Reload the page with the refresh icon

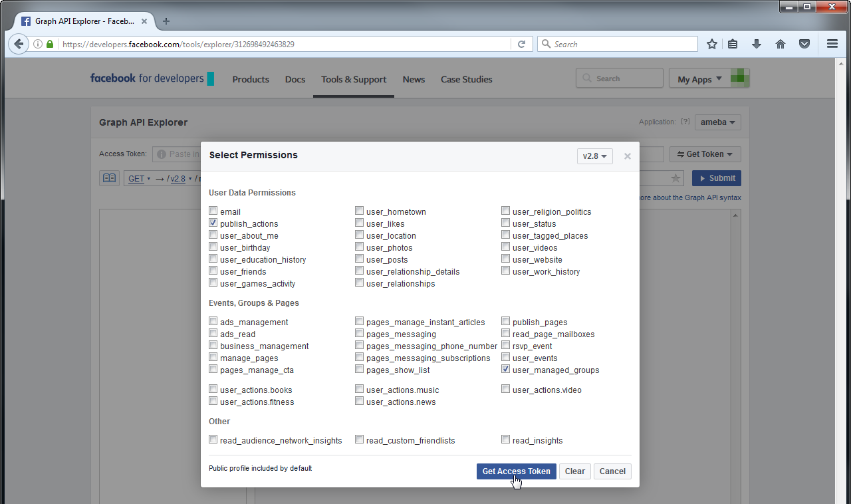(x=521, y=44)
